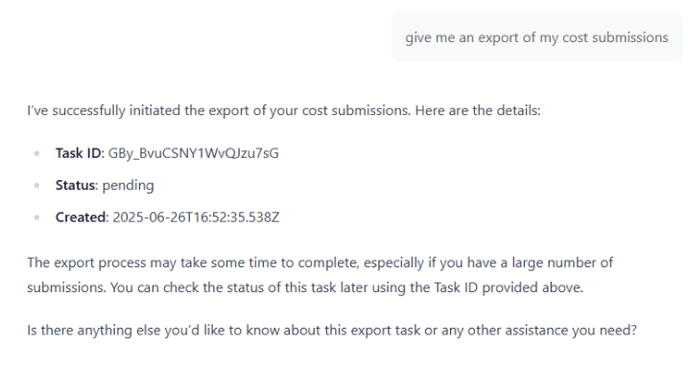Click the bullet point beside Created
The image size is (688, 367).
click(37, 218)
